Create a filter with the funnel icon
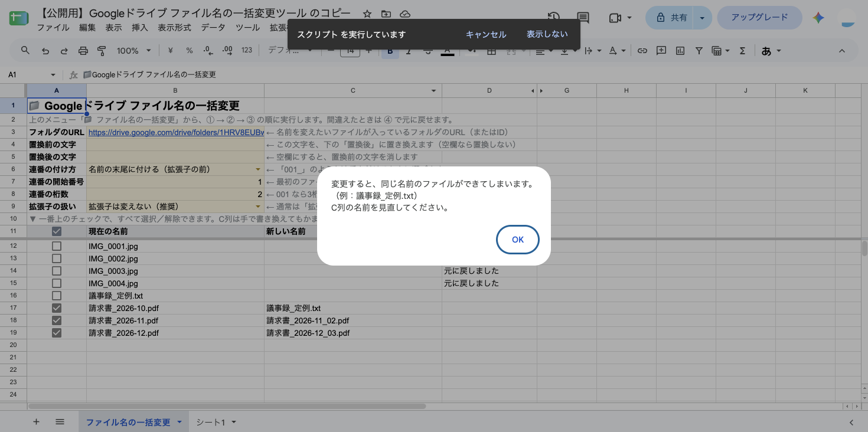Viewport: 868px width, 432px height. point(699,51)
